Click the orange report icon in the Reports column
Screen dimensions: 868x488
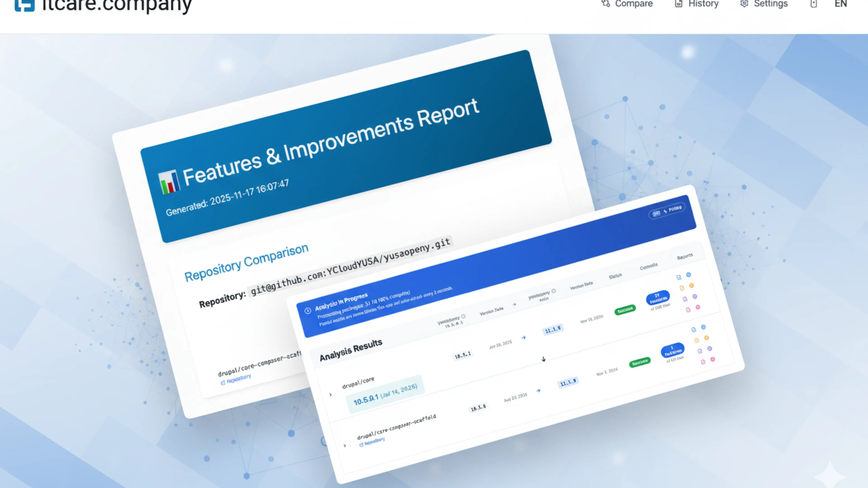pyautogui.click(x=682, y=288)
